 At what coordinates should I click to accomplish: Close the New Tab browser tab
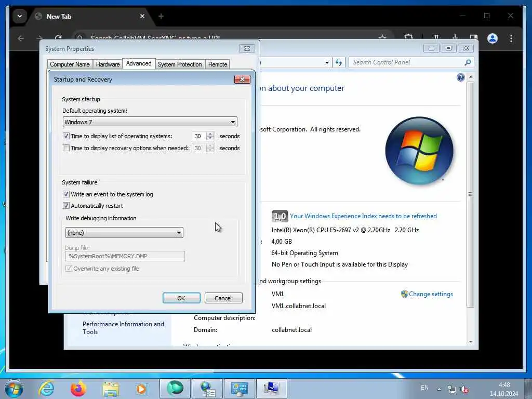(142, 16)
